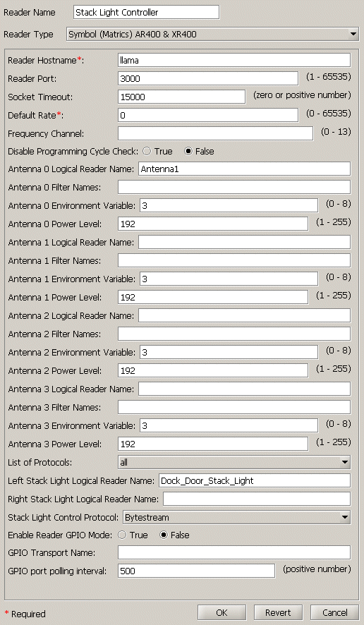
Task: Edit Antenna 3 Environment Variable
Action: tap(229, 425)
